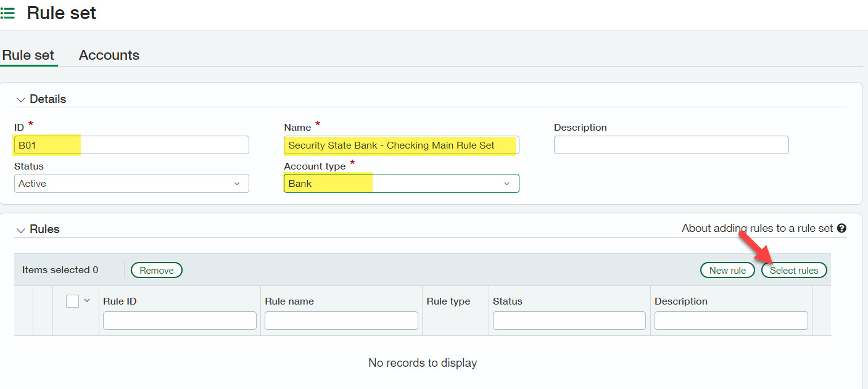This screenshot has height=389, width=868.
Task: Open the main navigation menu icon
Action: (x=7, y=13)
